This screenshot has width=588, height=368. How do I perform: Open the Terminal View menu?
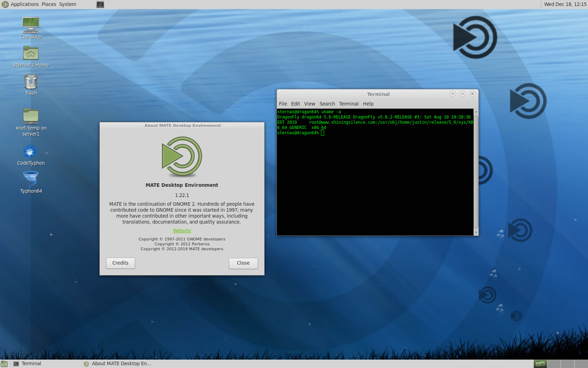[x=309, y=104]
